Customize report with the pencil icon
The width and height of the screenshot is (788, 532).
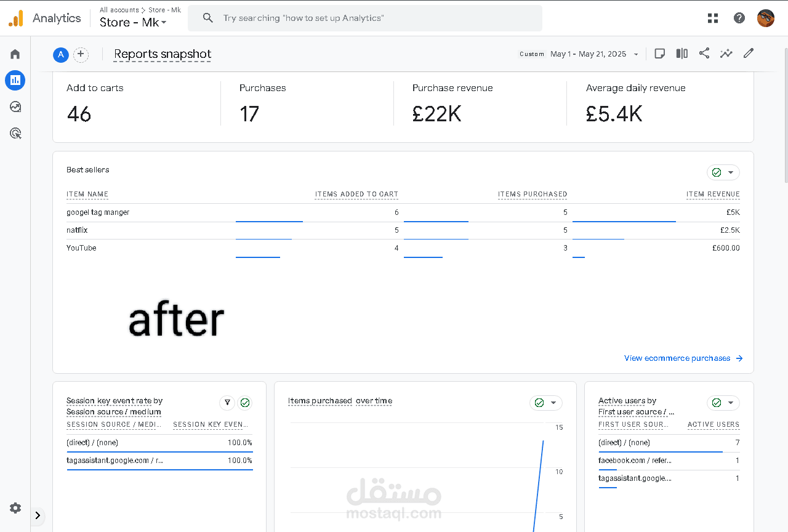pos(749,54)
